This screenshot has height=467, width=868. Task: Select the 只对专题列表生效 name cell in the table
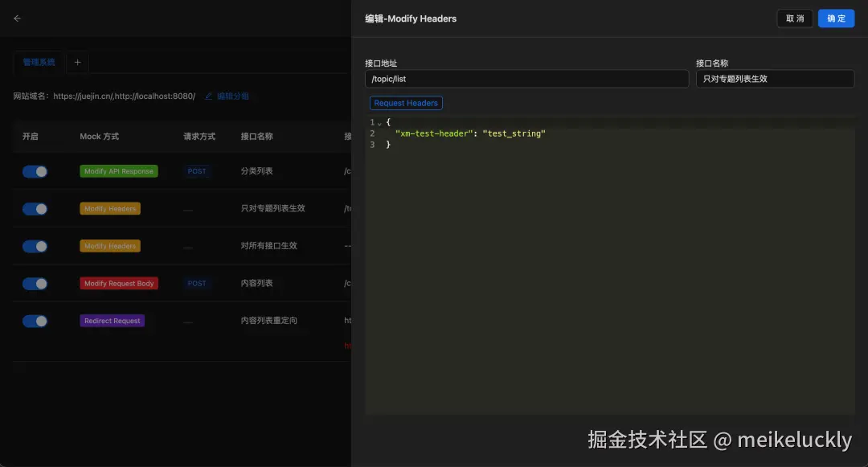coord(273,209)
